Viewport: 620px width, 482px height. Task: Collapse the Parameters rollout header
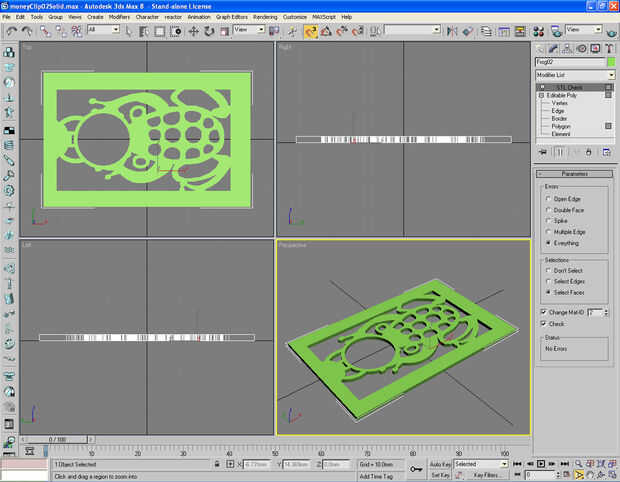574,174
